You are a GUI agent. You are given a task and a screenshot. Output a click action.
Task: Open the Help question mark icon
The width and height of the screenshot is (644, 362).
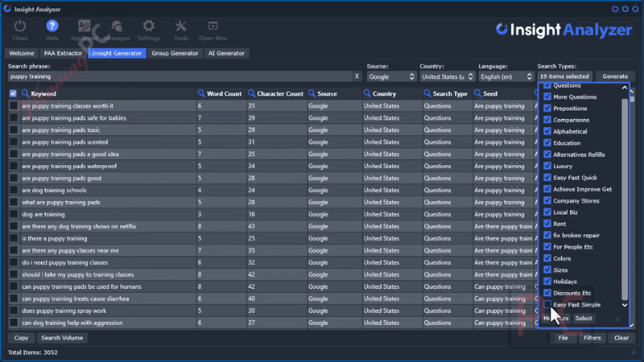pyautogui.click(x=52, y=27)
